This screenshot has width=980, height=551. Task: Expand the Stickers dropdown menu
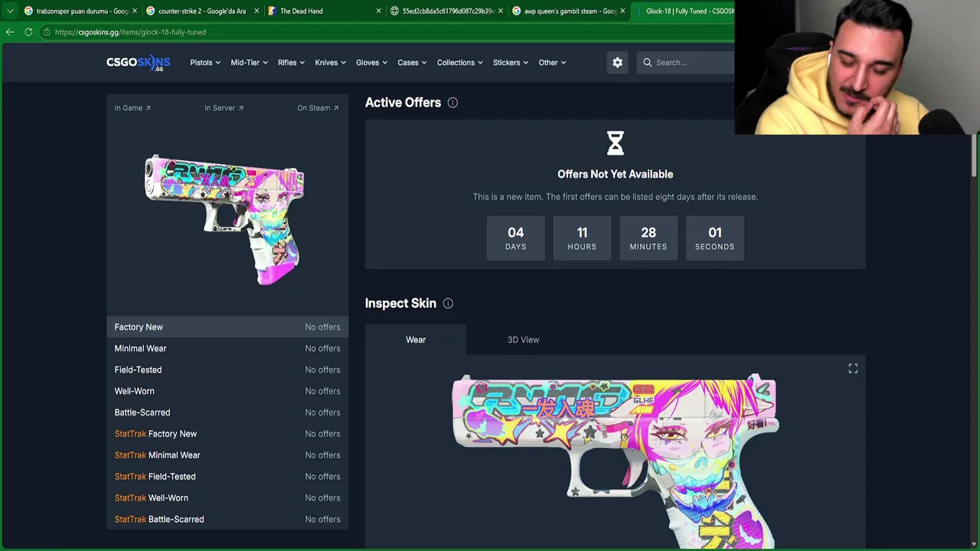click(x=511, y=63)
